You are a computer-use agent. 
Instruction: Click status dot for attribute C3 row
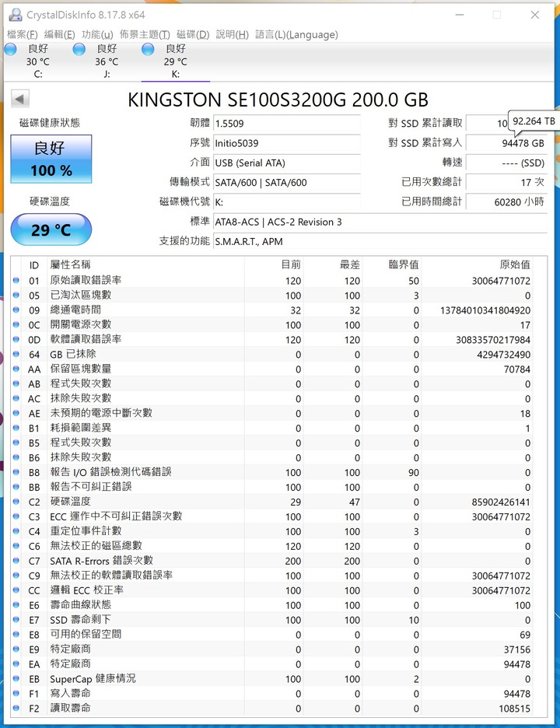[x=16, y=516]
